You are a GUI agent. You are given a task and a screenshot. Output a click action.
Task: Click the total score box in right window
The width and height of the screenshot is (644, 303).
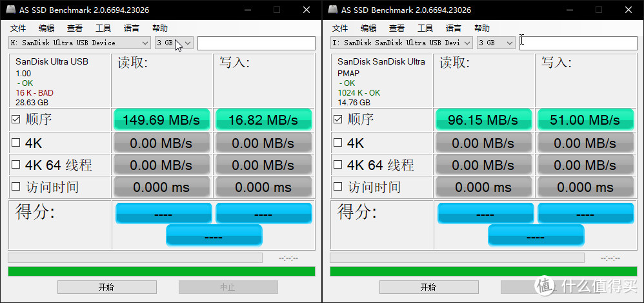[536, 236]
